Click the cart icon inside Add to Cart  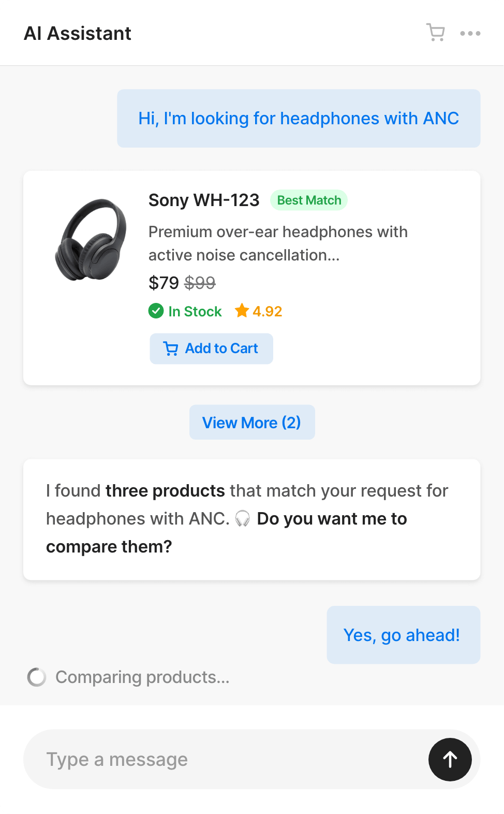point(171,348)
